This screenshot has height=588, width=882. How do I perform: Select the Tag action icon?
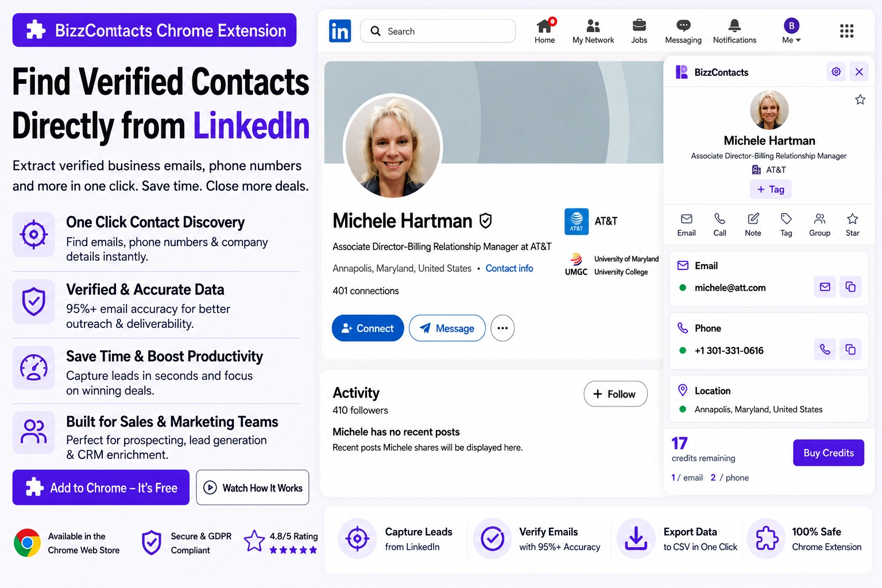(x=786, y=225)
